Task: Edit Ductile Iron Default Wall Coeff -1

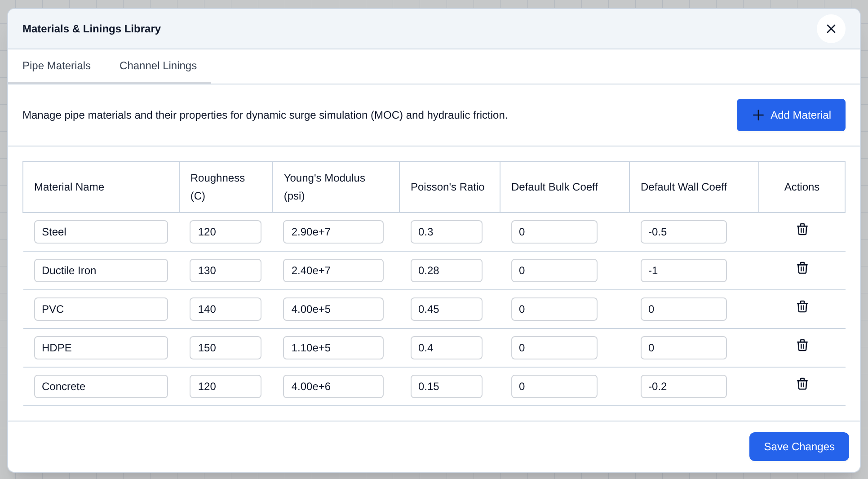Action: pos(684,271)
